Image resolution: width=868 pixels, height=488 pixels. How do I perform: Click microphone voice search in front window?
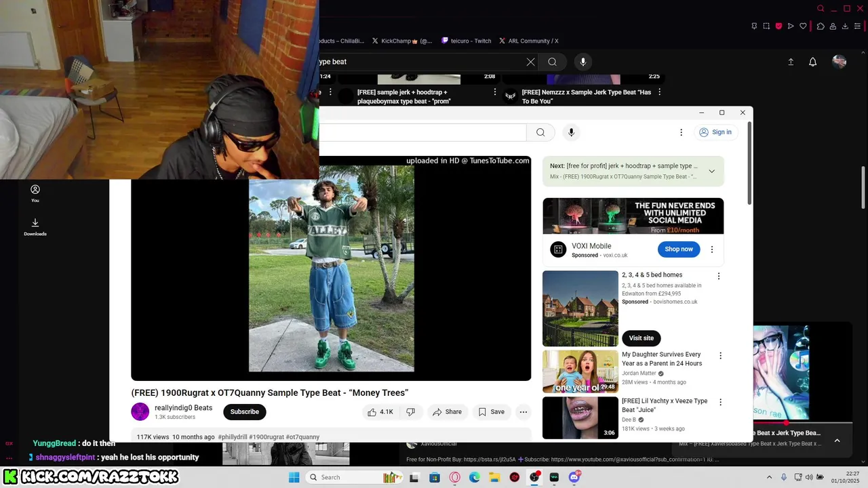click(x=571, y=132)
